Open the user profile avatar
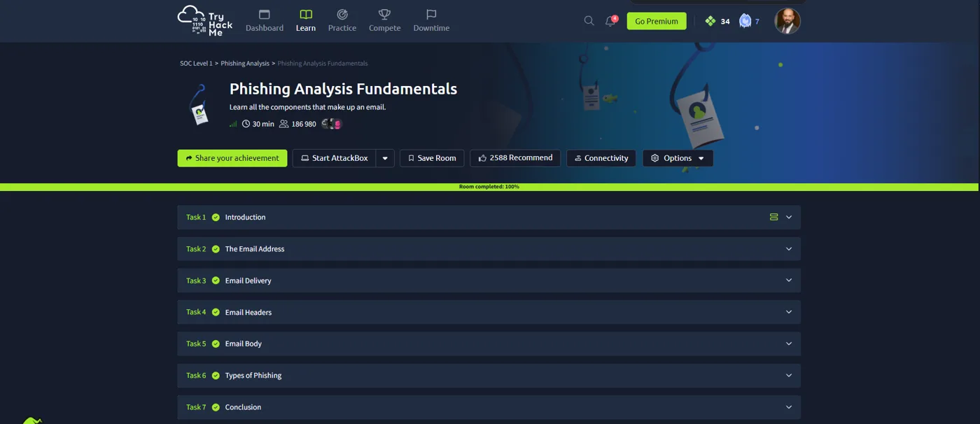The image size is (980, 424). click(x=787, y=21)
